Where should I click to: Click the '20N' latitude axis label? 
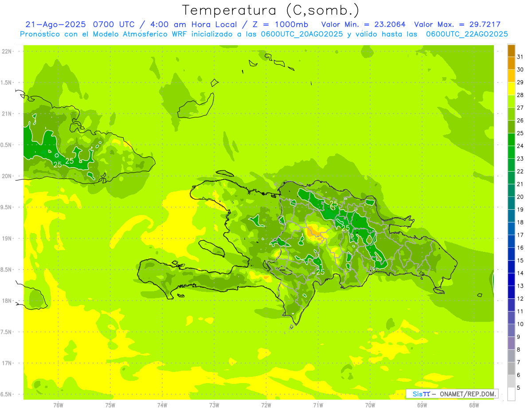coord(7,176)
